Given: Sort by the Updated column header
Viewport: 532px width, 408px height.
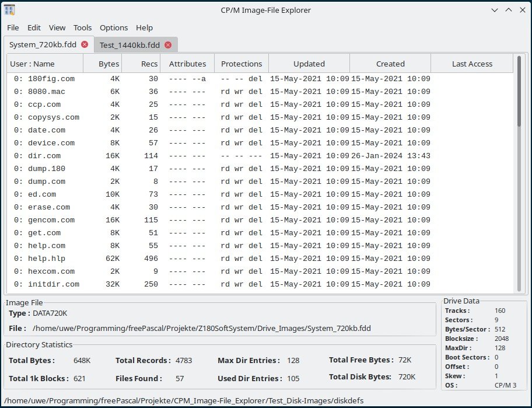Looking at the screenshot, I should [x=309, y=64].
